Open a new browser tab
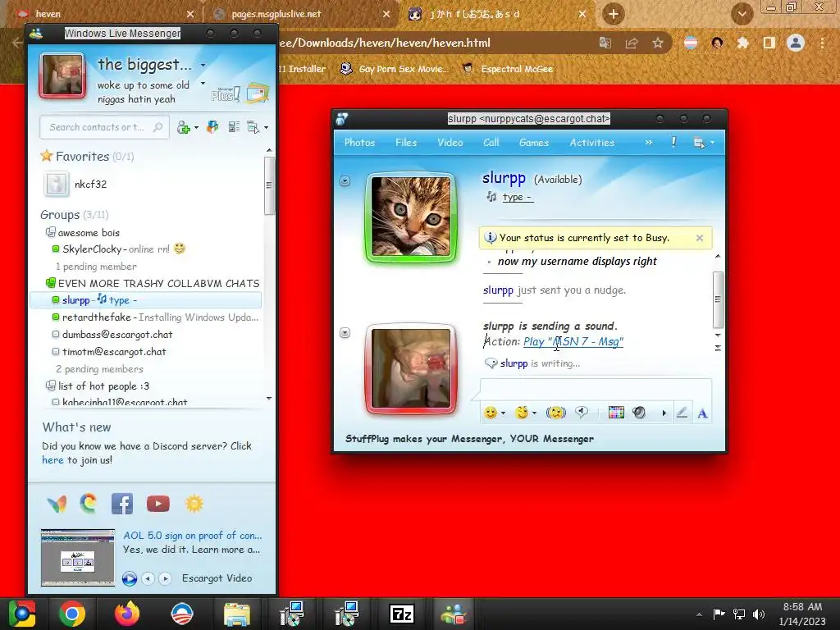This screenshot has width=840, height=630. tap(614, 14)
